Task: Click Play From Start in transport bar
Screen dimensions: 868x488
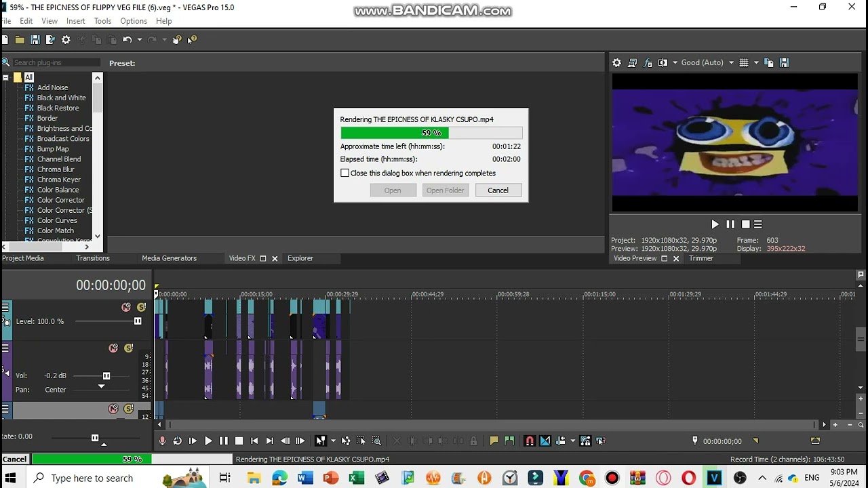Action: [x=193, y=441]
